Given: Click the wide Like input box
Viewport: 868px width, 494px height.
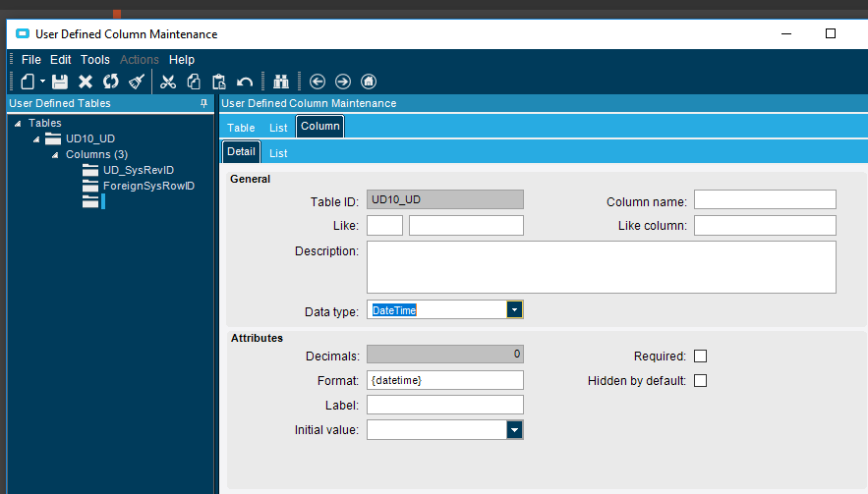Looking at the screenshot, I should tap(466, 225).
